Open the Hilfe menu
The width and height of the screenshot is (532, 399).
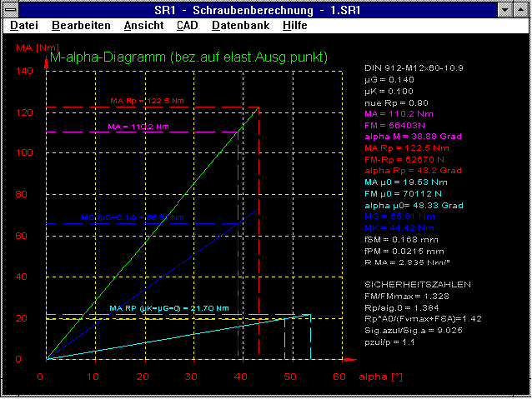click(294, 26)
